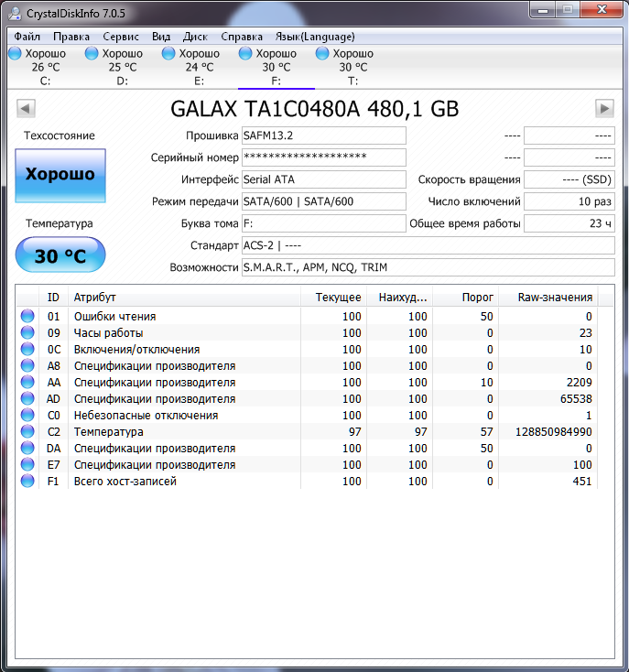Select disk E: status orb
This screenshot has width=629, height=672.
click(x=168, y=54)
